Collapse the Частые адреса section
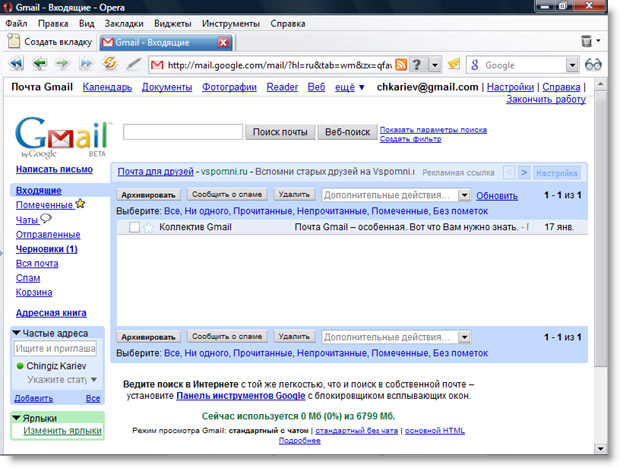This screenshot has width=620, height=468. (x=16, y=333)
